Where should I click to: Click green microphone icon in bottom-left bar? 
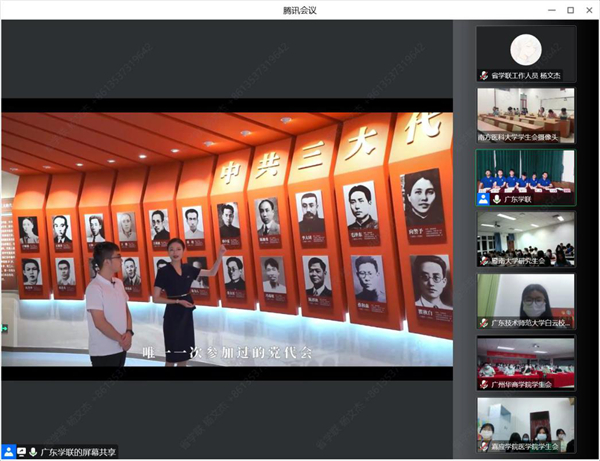coord(33,452)
